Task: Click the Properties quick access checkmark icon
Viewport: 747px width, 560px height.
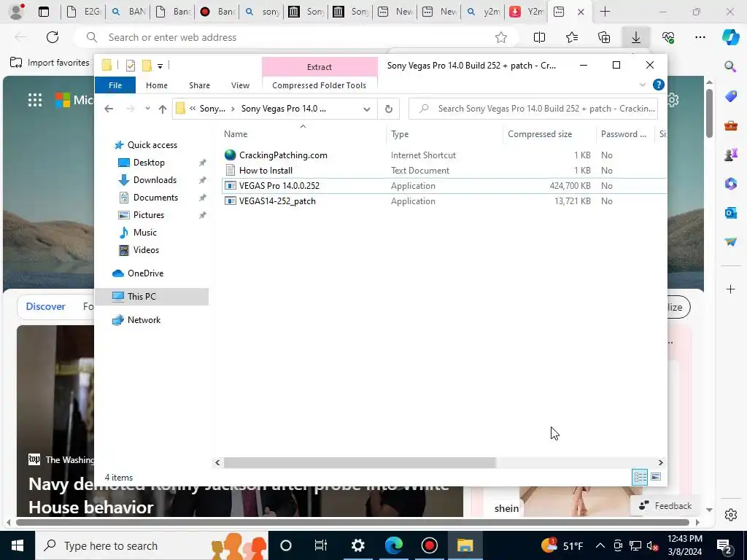Action: pos(130,66)
